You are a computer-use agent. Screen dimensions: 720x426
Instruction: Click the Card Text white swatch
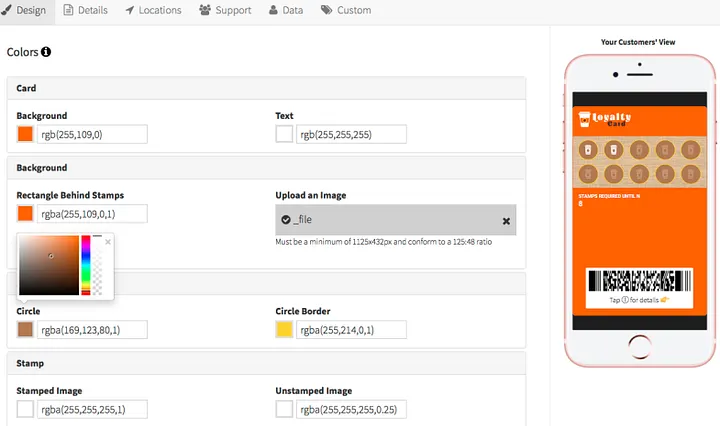click(x=284, y=134)
